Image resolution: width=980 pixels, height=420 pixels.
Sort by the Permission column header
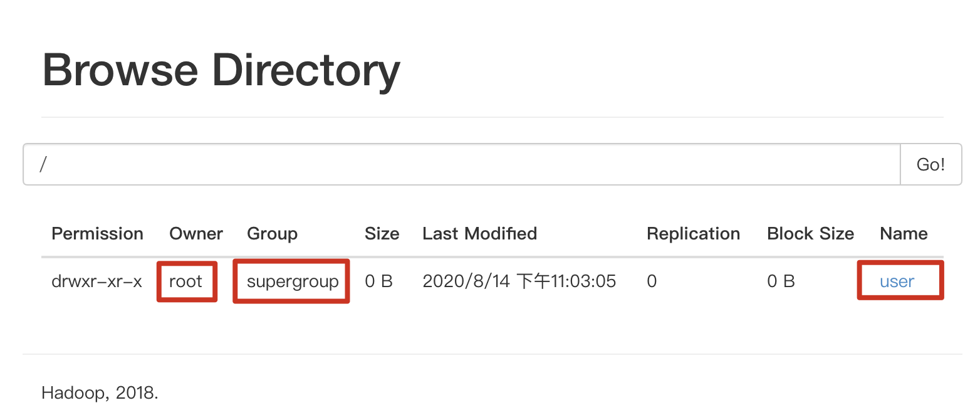(97, 233)
